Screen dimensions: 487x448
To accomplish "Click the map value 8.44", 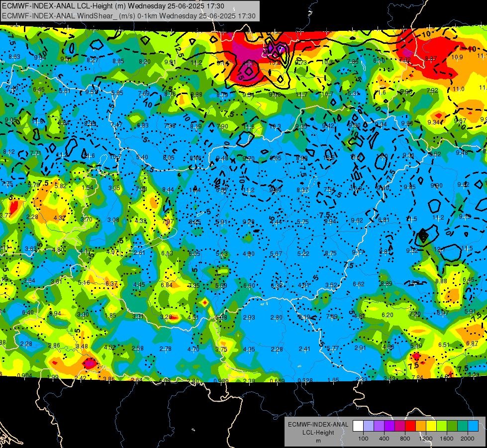I will 168,190.
